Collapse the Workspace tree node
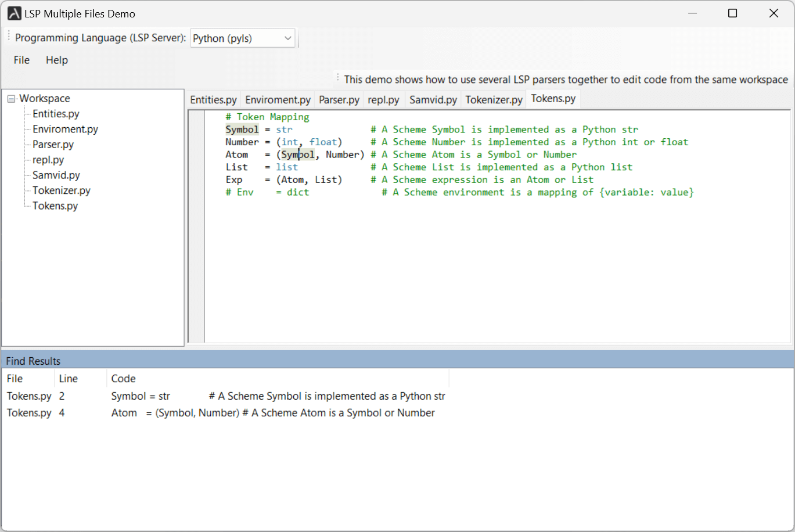This screenshot has height=532, width=795. click(12, 99)
